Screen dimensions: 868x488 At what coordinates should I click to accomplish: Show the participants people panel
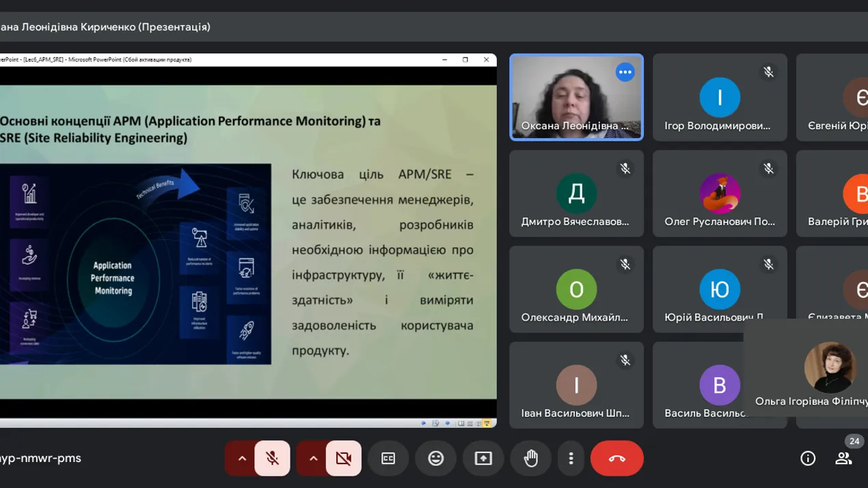click(843, 459)
